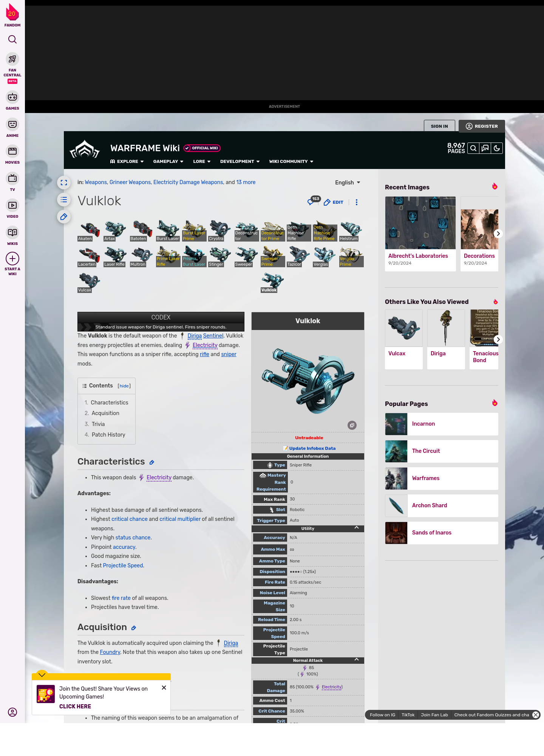The height and width of the screenshot is (756, 544).
Task: Open the 13 more categories link
Action: tap(246, 182)
